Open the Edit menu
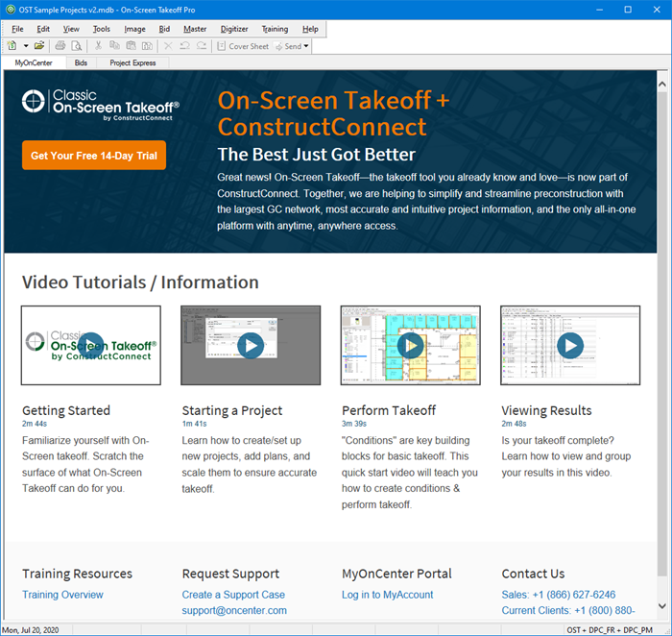This screenshot has width=672, height=636. click(43, 29)
